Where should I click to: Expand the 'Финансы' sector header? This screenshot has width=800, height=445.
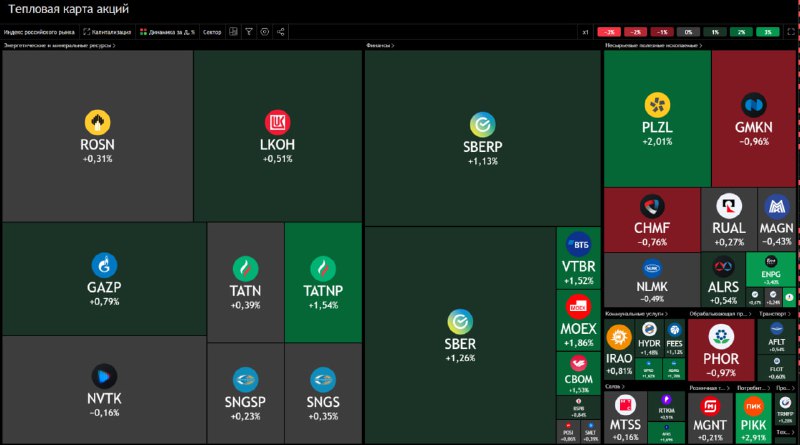380,45
